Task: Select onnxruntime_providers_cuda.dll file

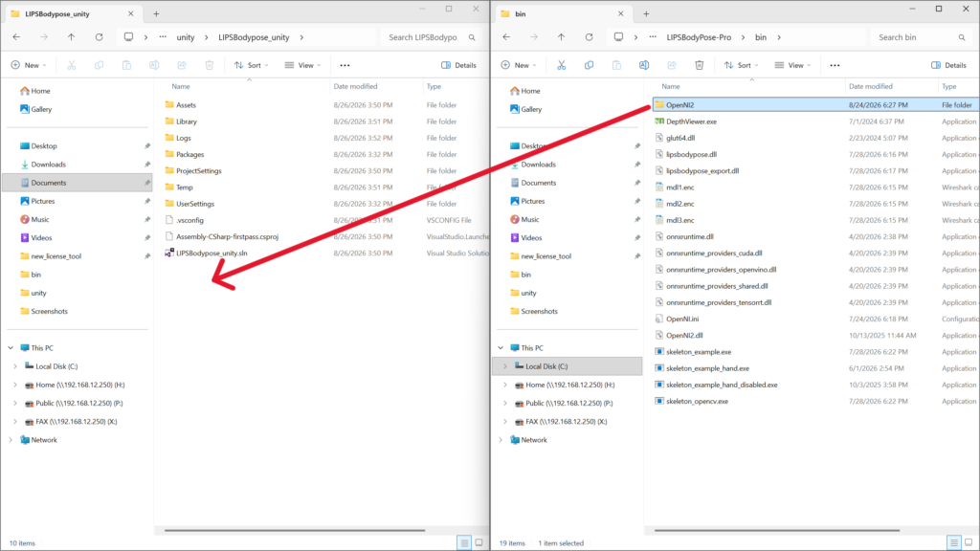Action: click(714, 253)
